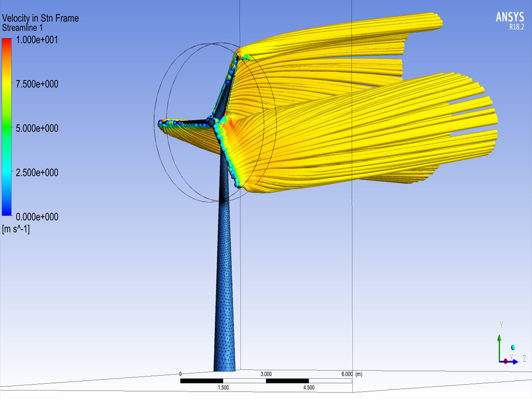Click the ANSYS R18.2 logo

[510, 20]
